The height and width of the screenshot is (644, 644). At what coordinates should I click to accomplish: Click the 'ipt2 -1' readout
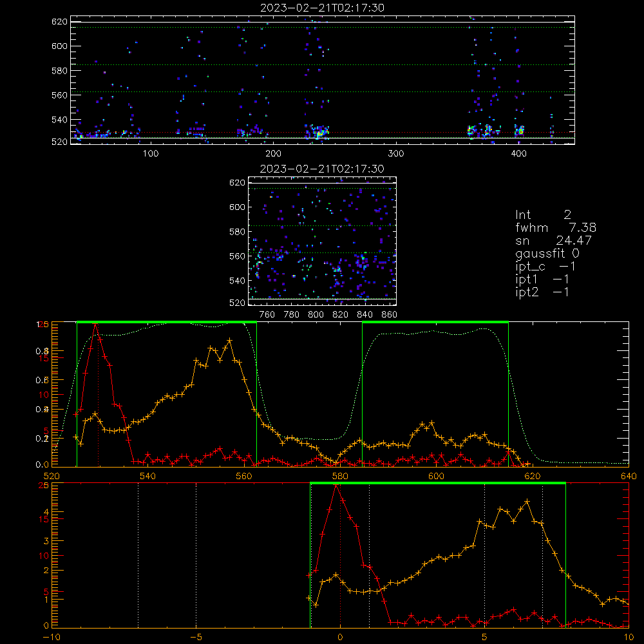[x=542, y=292]
